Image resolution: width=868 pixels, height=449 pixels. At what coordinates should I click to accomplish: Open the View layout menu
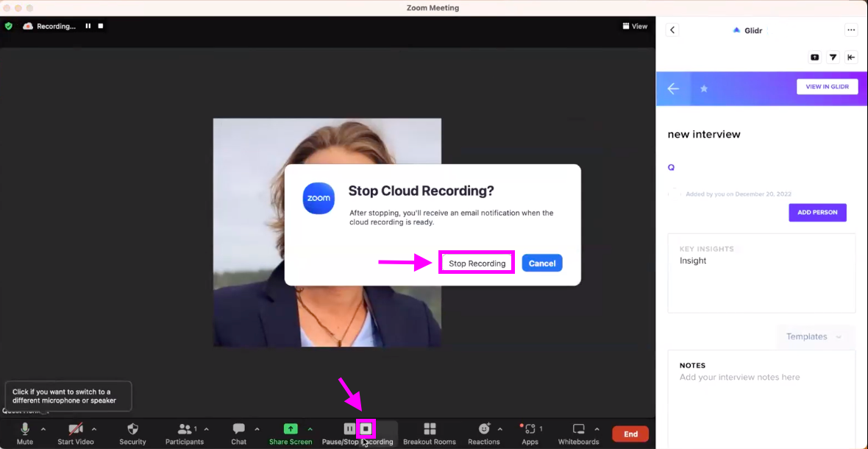pyautogui.click(x=635, y=26)
